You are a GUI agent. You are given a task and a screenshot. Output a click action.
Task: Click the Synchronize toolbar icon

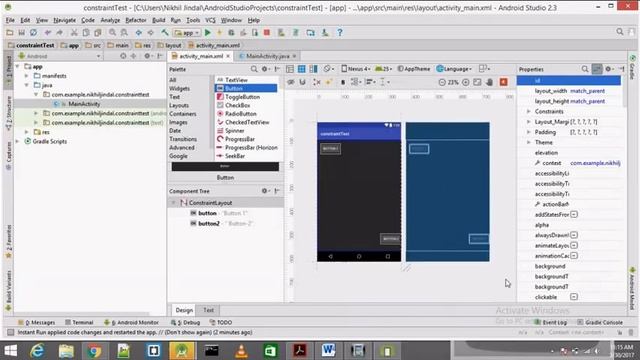pos(33,33)
